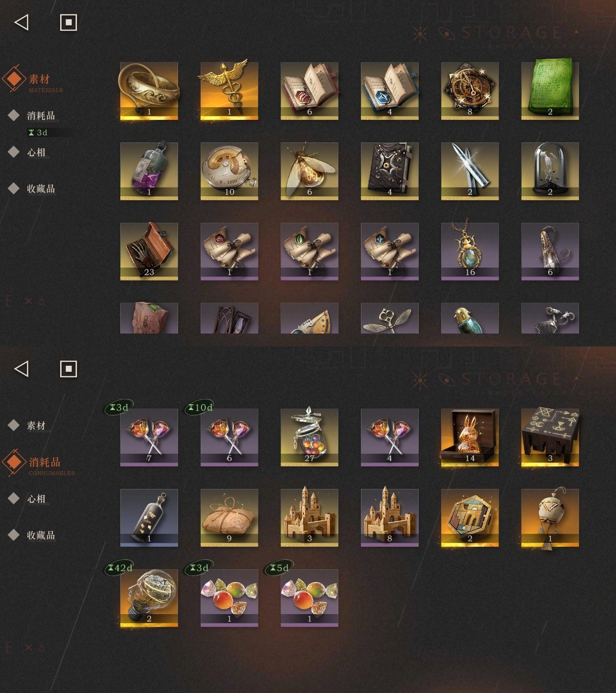
Task: Click the glowing firefly bulb item
Action: coord(309,171)
